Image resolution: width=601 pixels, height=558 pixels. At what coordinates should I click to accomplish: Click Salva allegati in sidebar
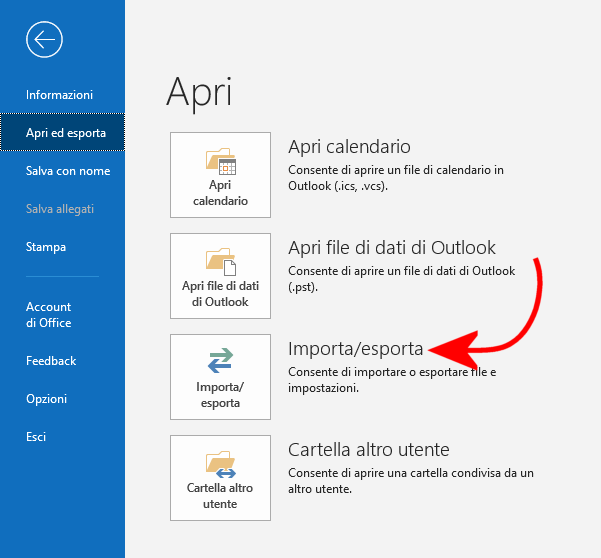[x=60, y=208]
